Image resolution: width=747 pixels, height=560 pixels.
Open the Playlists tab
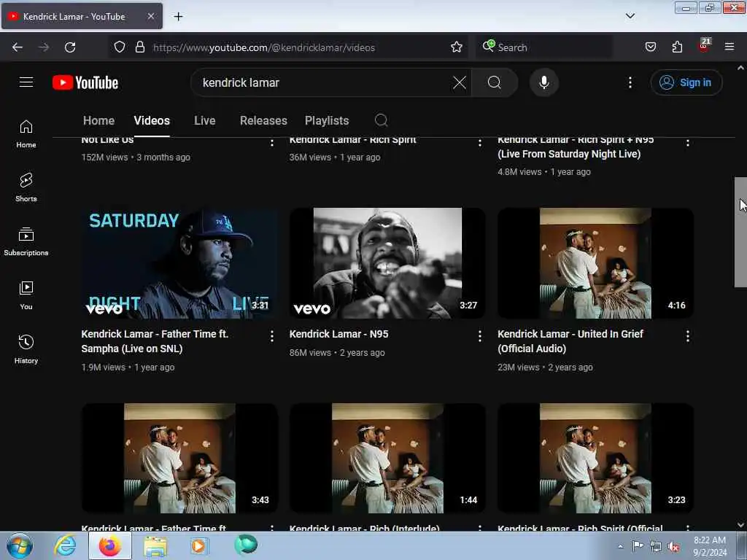point(327,120)
